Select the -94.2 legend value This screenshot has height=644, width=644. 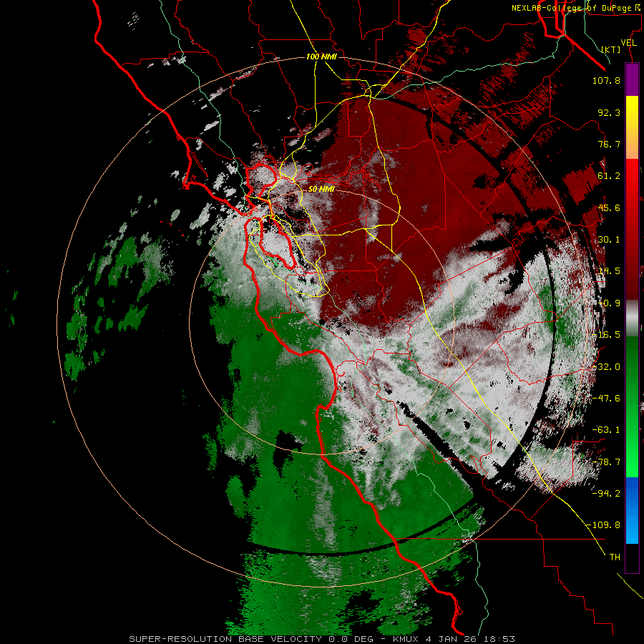[606, 494]
